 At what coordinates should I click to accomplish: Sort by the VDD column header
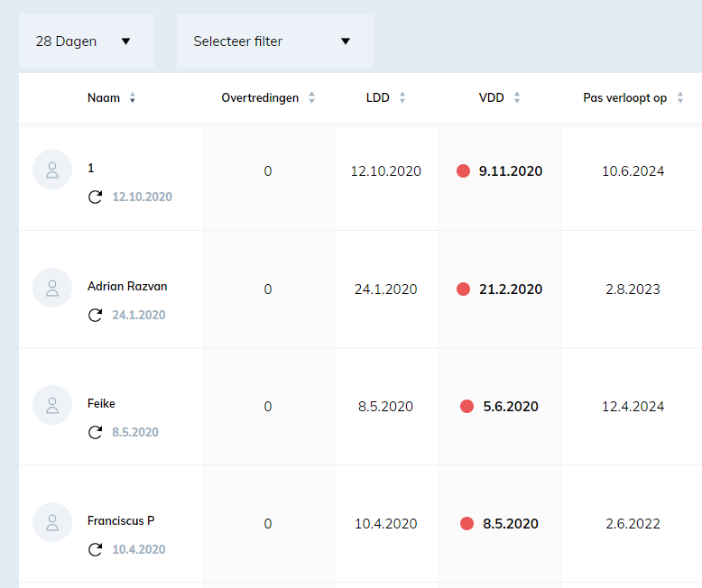tap(499, 98)
